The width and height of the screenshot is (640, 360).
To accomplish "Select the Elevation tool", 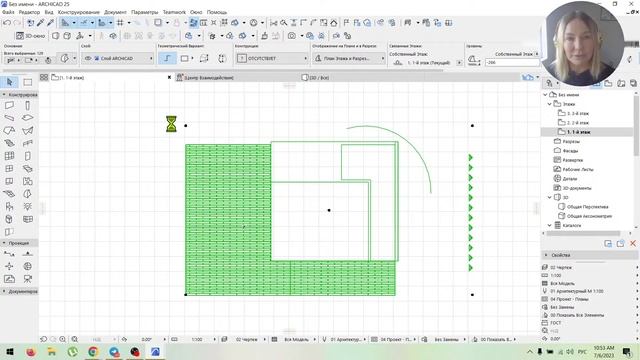I will (28, 254).
